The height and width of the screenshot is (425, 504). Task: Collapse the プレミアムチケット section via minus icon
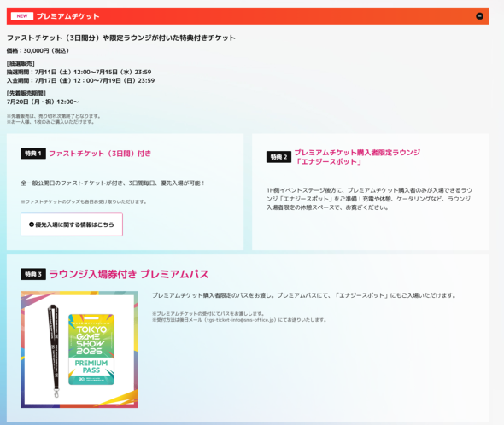tap(479, 16)
